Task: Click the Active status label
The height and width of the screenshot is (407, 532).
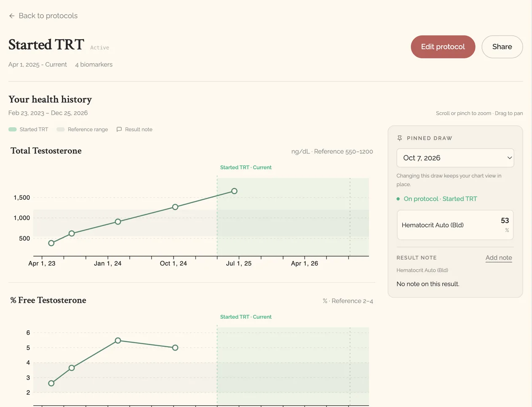Action: tap(99, 48)
